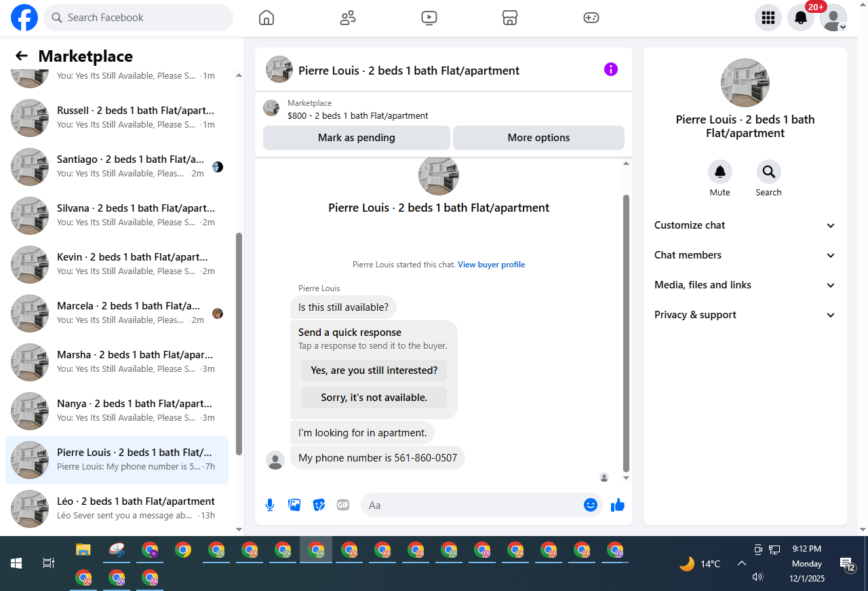
Task: Open the Kevin conversation
Action: coord(117,265)
